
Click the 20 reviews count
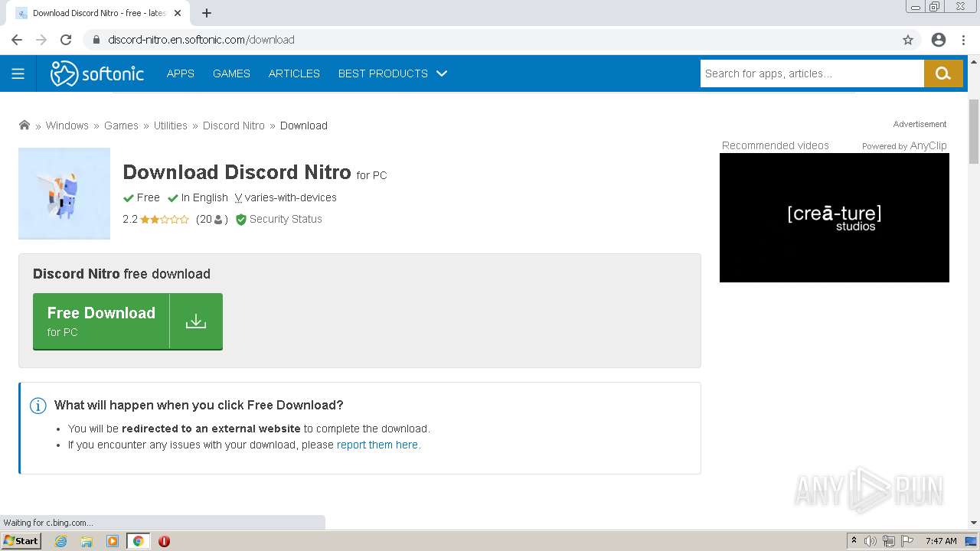click(x=212, y=219)
